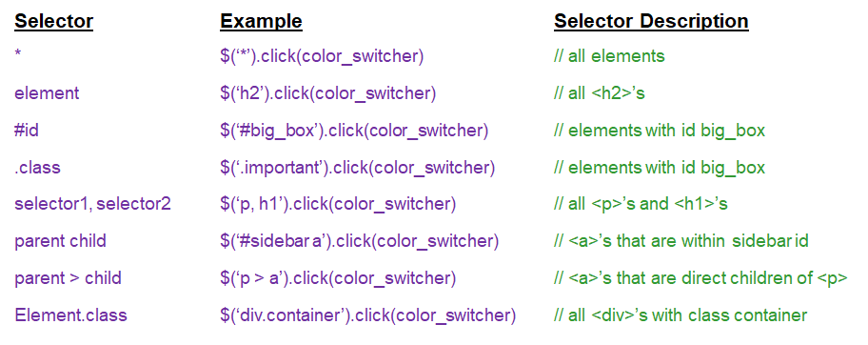Click the 'Selector Description' column heading
Screen dimensions: 868x345
pyautogui.click(x=651, y=22)
